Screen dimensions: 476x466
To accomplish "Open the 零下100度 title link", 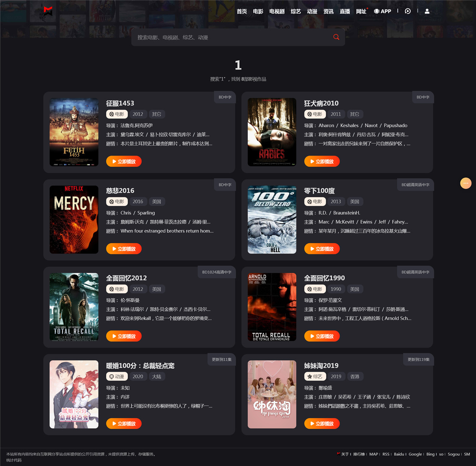I will (319, 191).
